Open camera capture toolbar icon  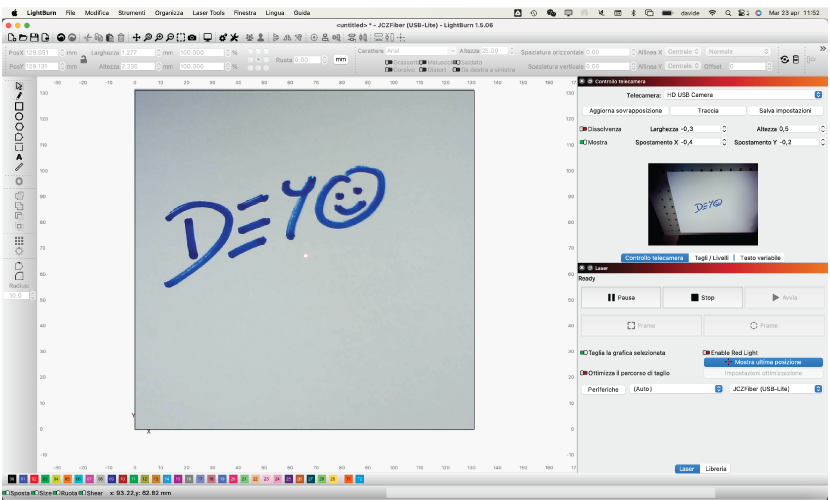click(192, 38)
